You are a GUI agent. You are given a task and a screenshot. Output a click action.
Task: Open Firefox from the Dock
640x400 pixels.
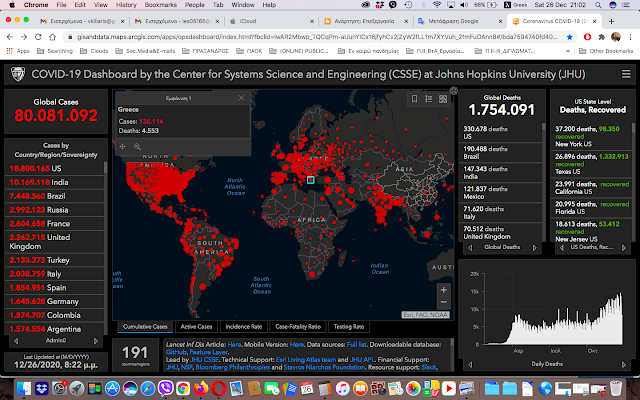pyautogui.click(x=200, y=388)
